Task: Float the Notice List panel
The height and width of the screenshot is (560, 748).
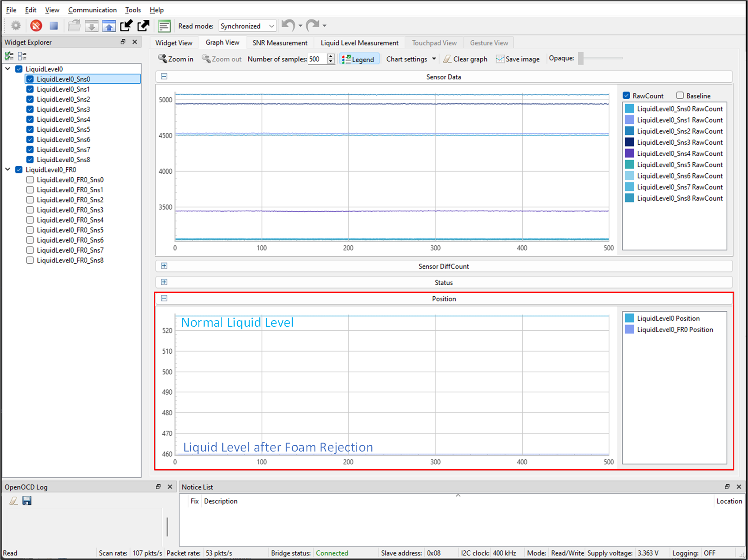Action: pos(727,486)
